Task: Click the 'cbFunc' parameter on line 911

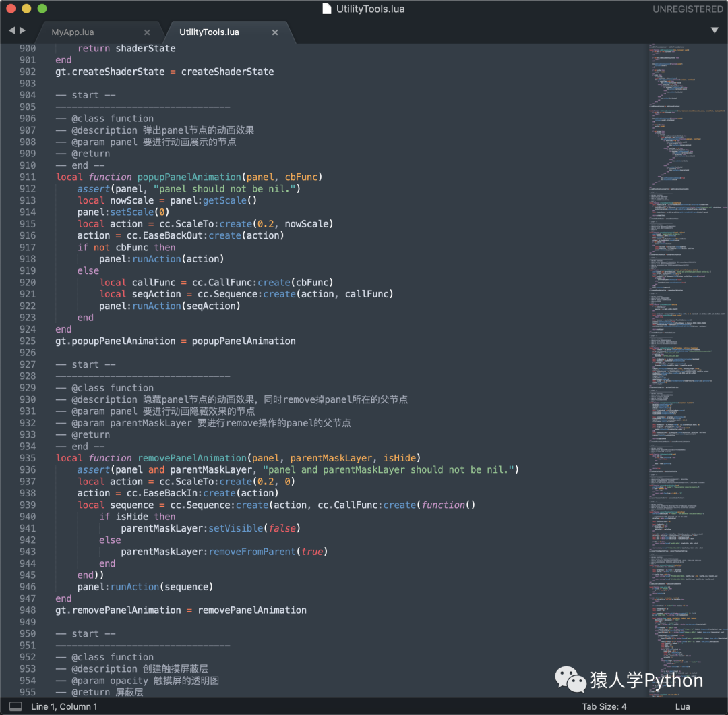Action: (x=301, y=177)
